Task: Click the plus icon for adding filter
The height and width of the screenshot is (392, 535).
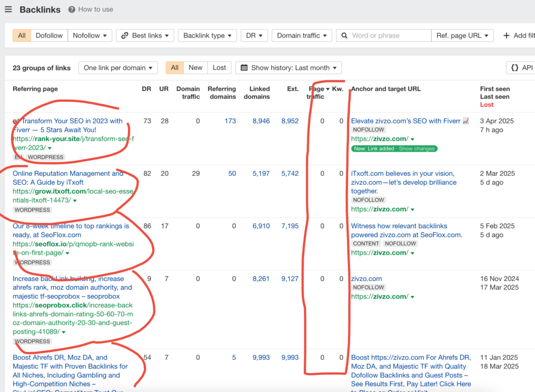Action: [506, 35]
